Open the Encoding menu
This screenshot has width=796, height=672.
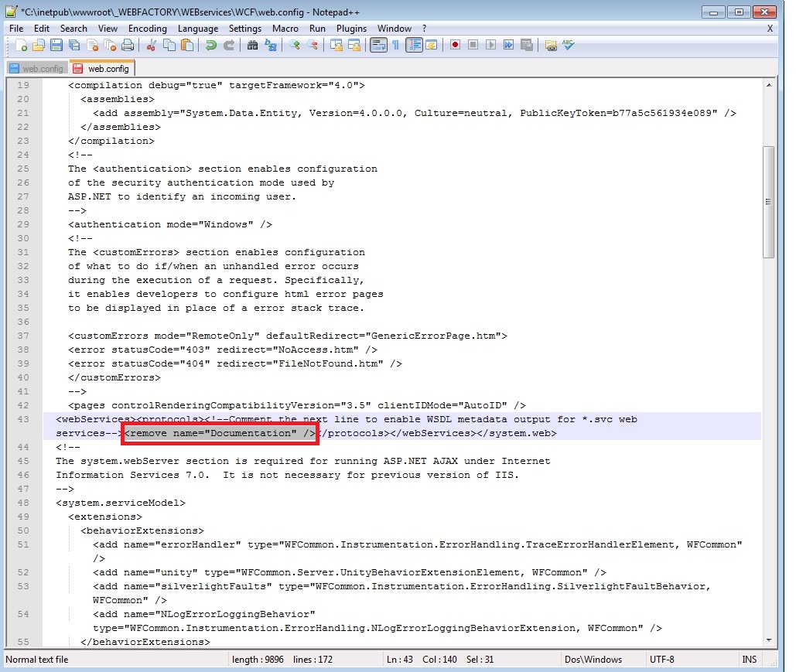click(147, 29)
